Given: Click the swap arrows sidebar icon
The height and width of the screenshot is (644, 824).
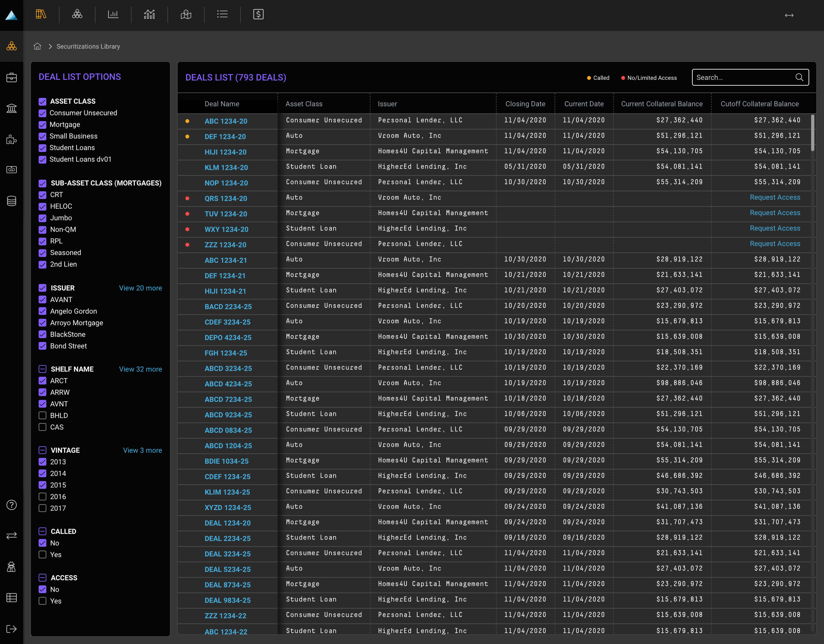Looking at the screenshot, I should (11, 536).
